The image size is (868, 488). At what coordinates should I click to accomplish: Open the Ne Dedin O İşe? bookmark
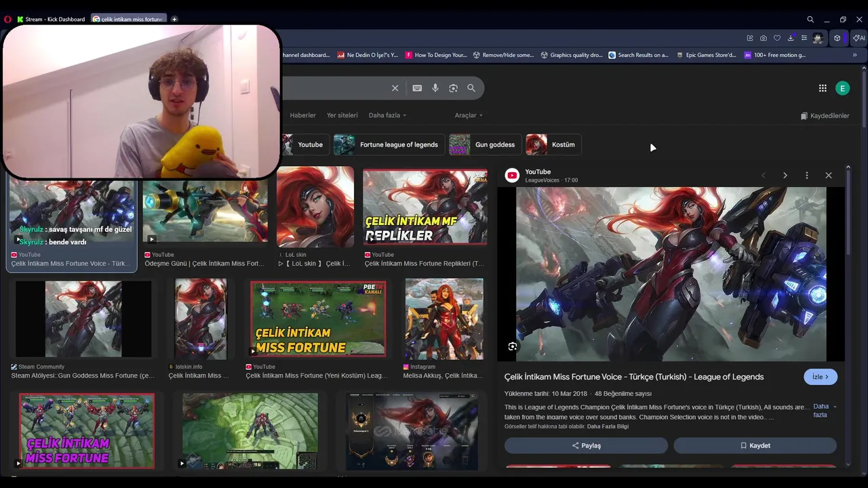coord(368,55)
